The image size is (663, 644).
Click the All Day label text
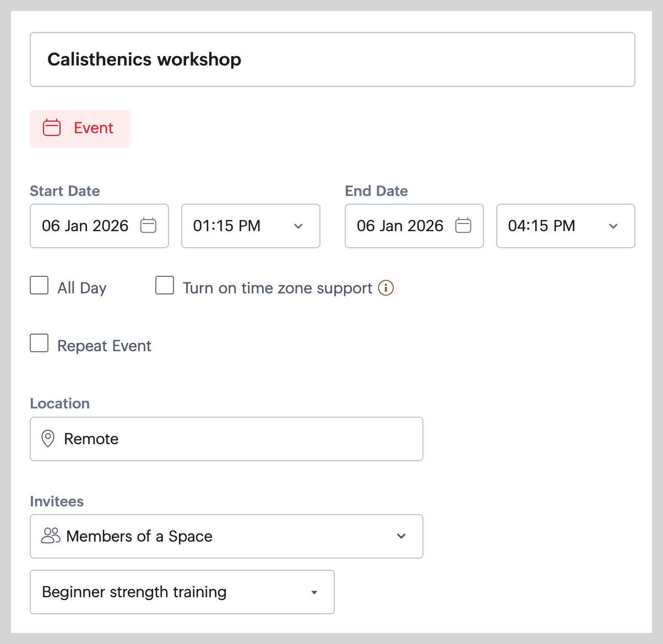(x=82, y=288)
